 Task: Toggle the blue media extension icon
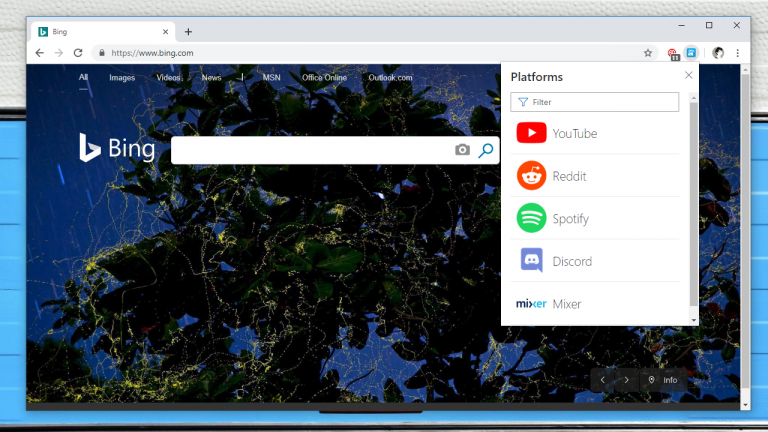click(691, 52)
